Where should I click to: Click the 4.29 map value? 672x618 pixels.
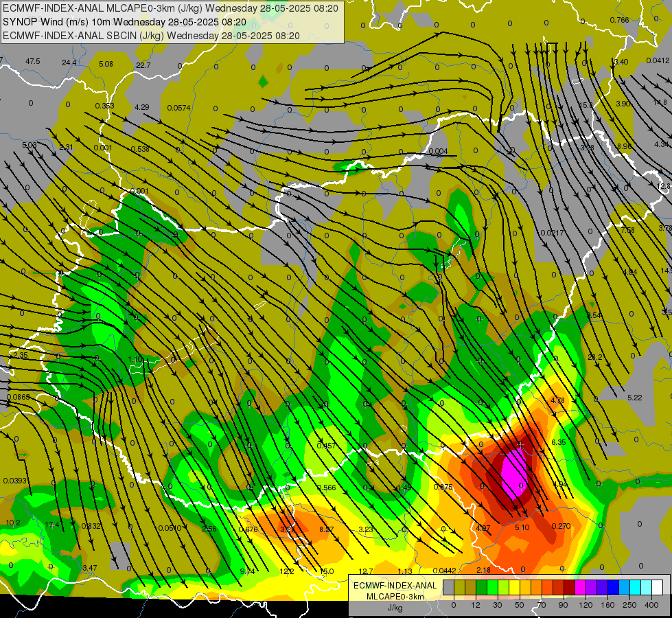[x=142, y=107]
